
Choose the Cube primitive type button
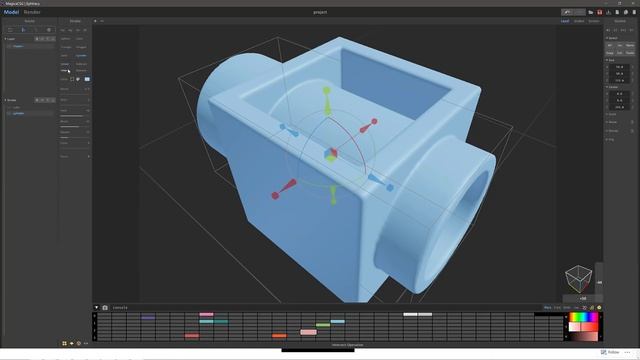tap(80, 39)
